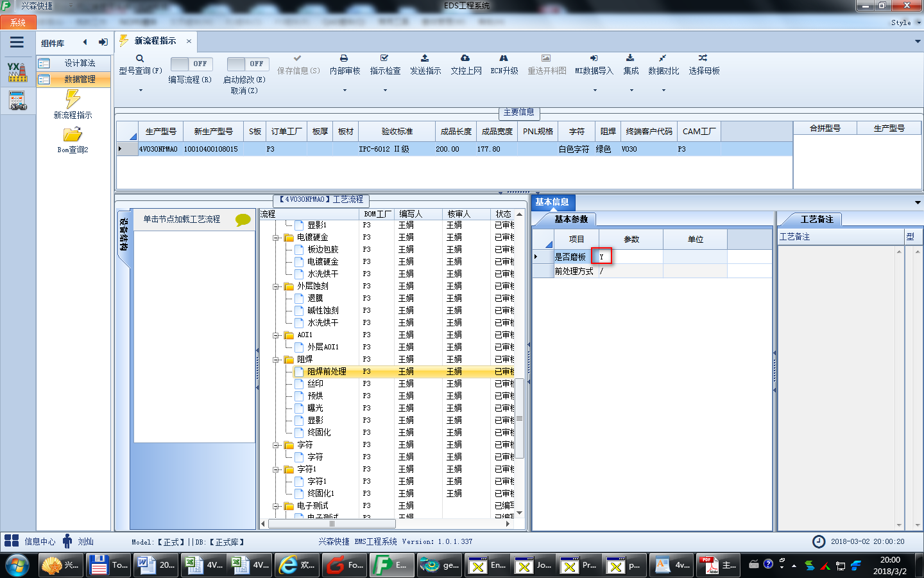Collapse the 电子测试 tree folder
Screen dimensions: 924x578
[x=276, y=506]
